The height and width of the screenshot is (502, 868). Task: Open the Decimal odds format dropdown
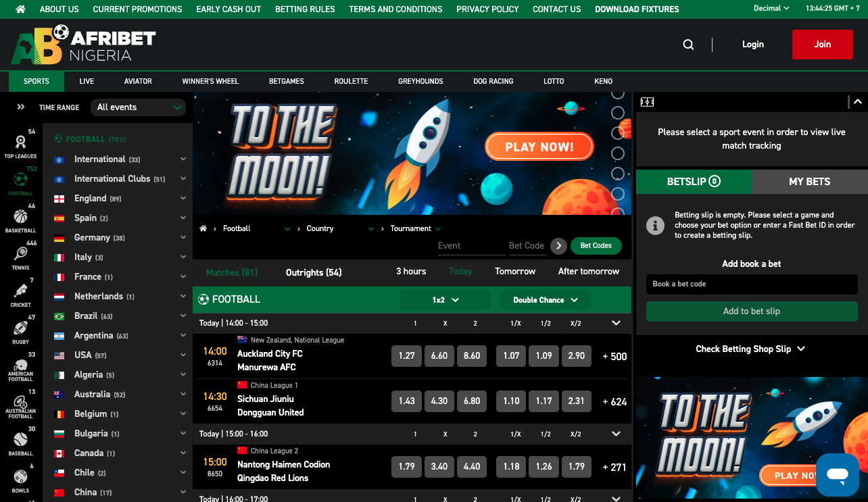pos(771,9)
